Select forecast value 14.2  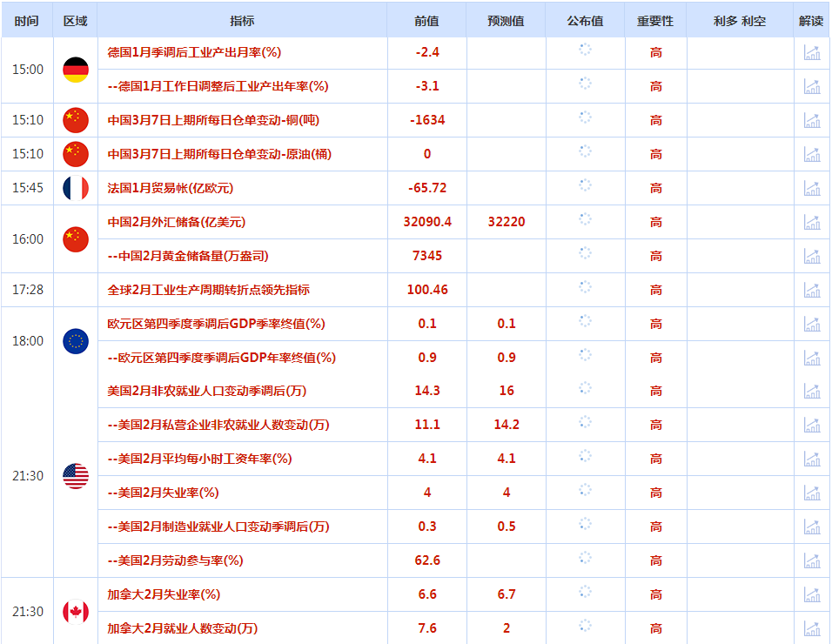[x=507, y=425]
